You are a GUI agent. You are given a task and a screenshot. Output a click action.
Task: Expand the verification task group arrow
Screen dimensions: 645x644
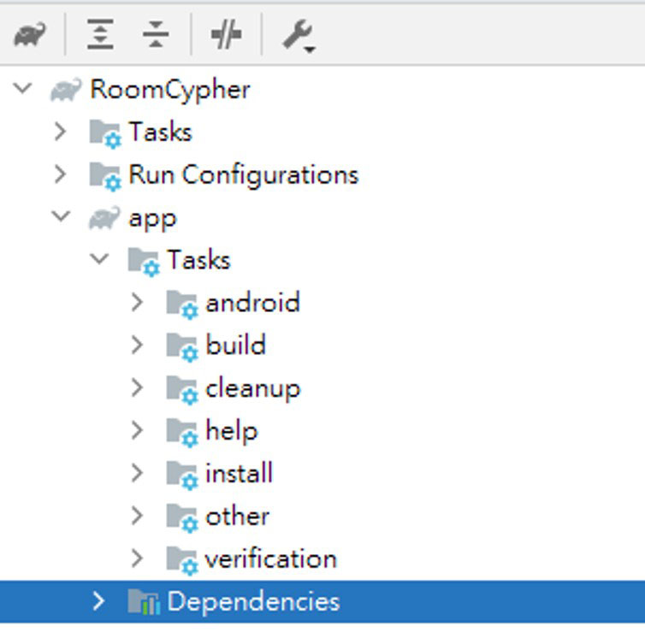[x=137, y=558]
